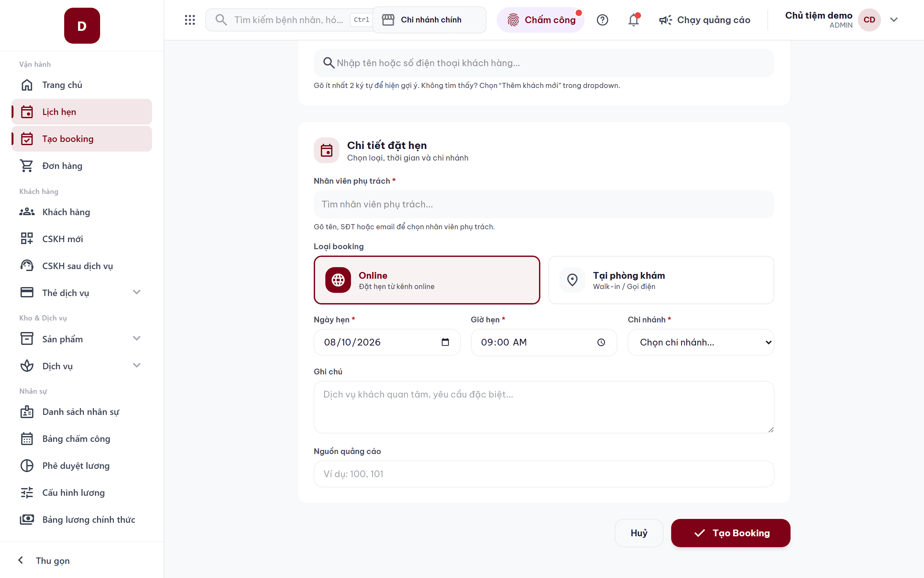
Task: Open Chạy quảng cáo megaphone link
Action: click(x=705, y=20)
